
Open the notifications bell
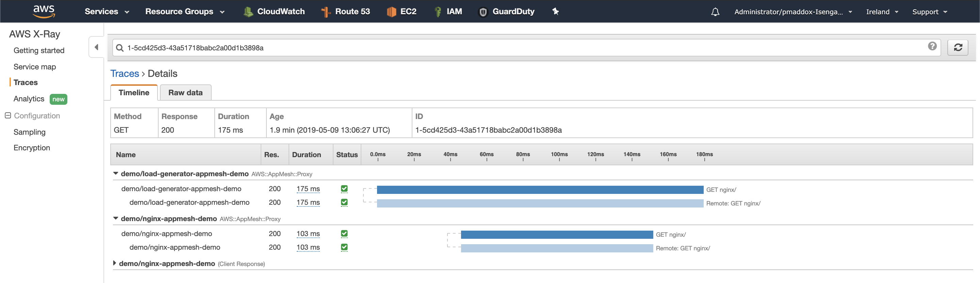tap(715, 12)
